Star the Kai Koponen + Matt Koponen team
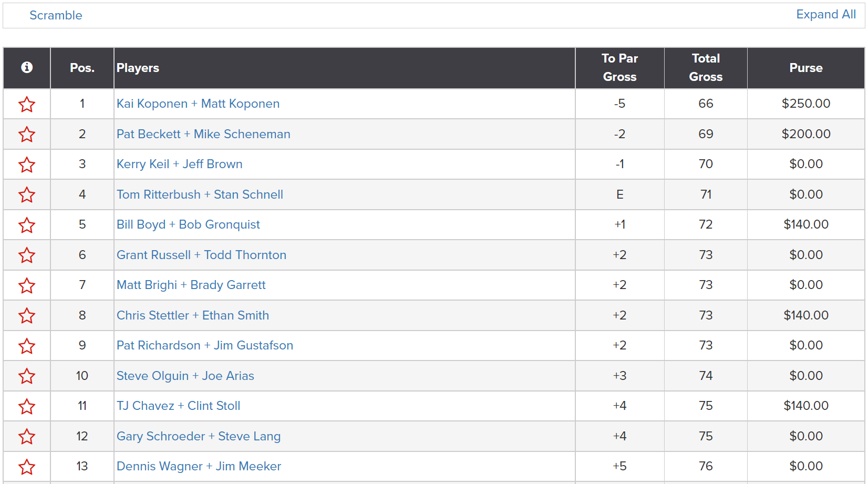Image resolution: width=868 pixels, height=484 pixels. 27,104
